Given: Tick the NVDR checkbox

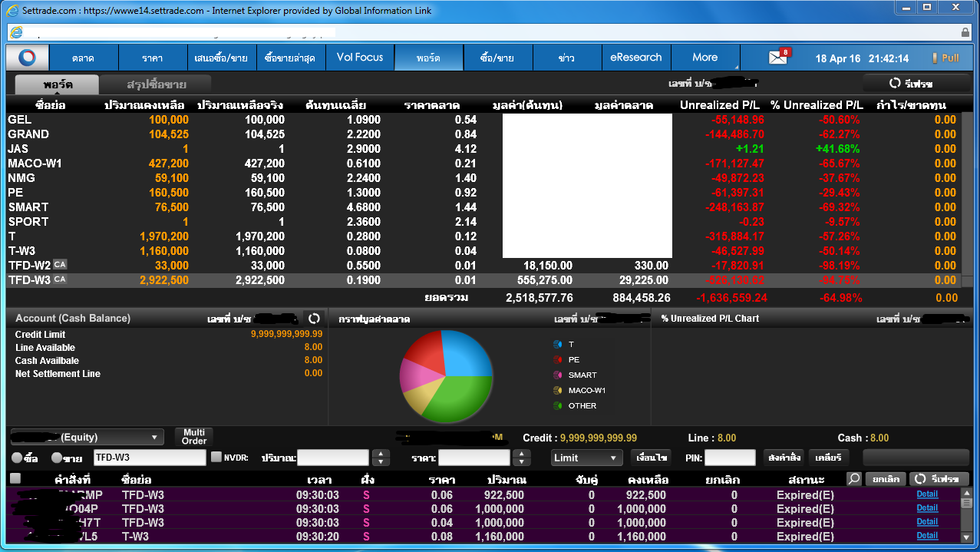Looking at the screenshot, I should [x=216, y=457].
